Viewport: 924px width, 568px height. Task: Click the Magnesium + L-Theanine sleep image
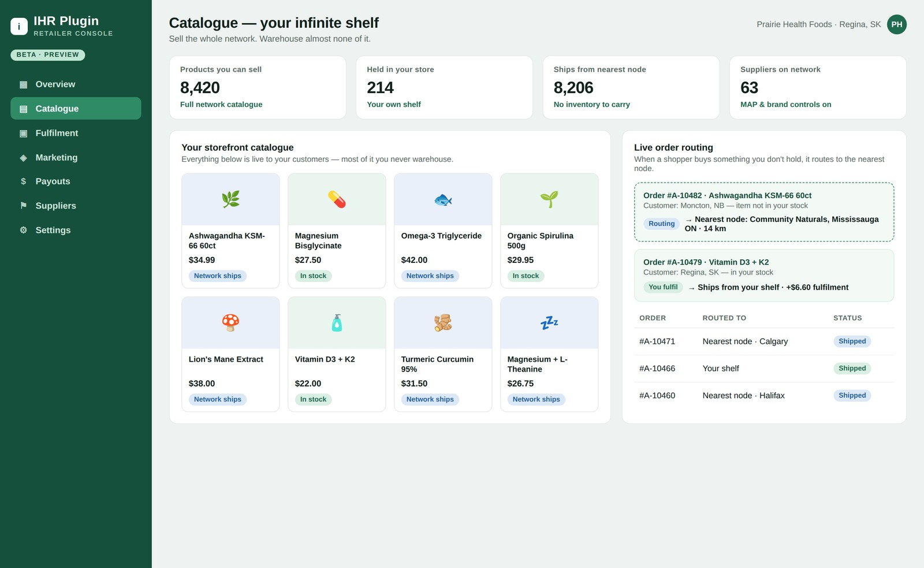coord(549,322)
